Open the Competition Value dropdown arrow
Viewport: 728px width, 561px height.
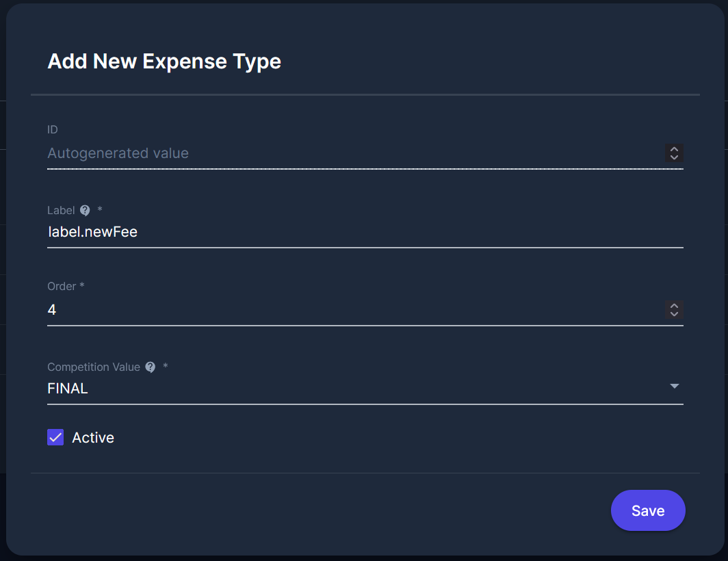674,387
